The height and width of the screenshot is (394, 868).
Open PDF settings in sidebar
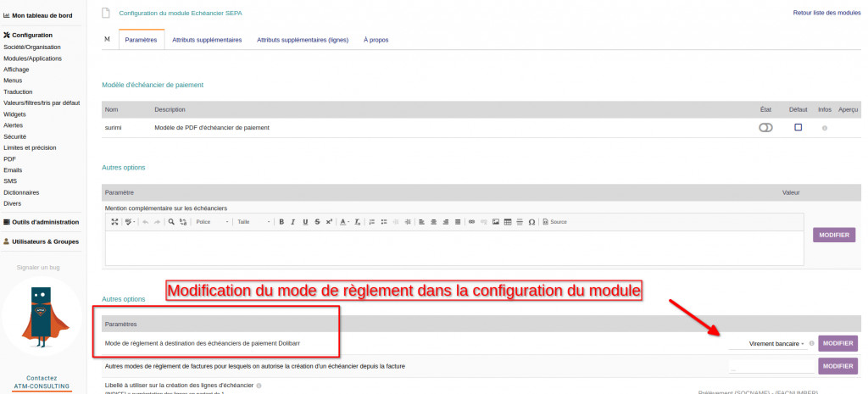[9, 158]
